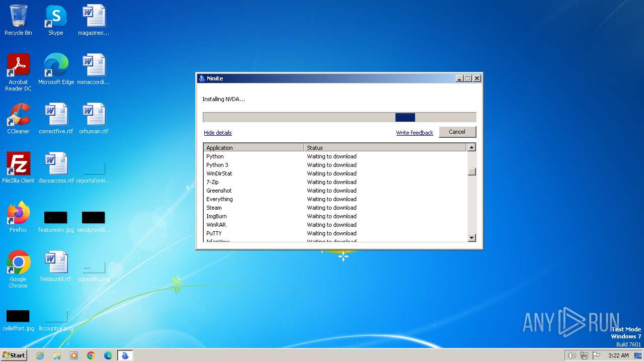Viewport: 644px width, 362px height.
Task: Click Ninite window title bar icon
Action: click(x=202, y=78)
